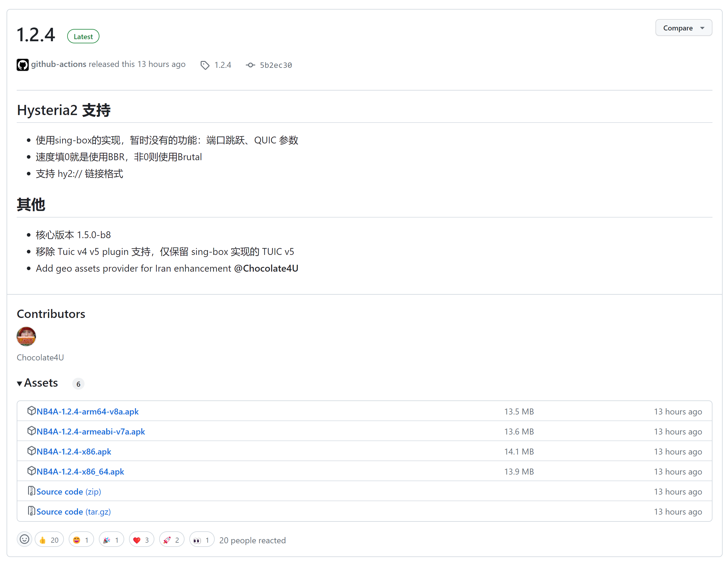
Task: Open the @Chocolate4U mention link
Action: click(x=266, y=268)
